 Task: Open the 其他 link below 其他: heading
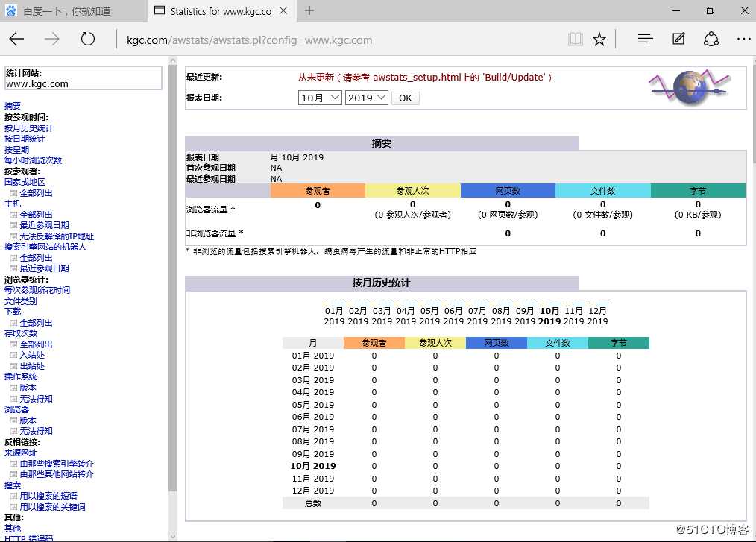click(13, 529)
